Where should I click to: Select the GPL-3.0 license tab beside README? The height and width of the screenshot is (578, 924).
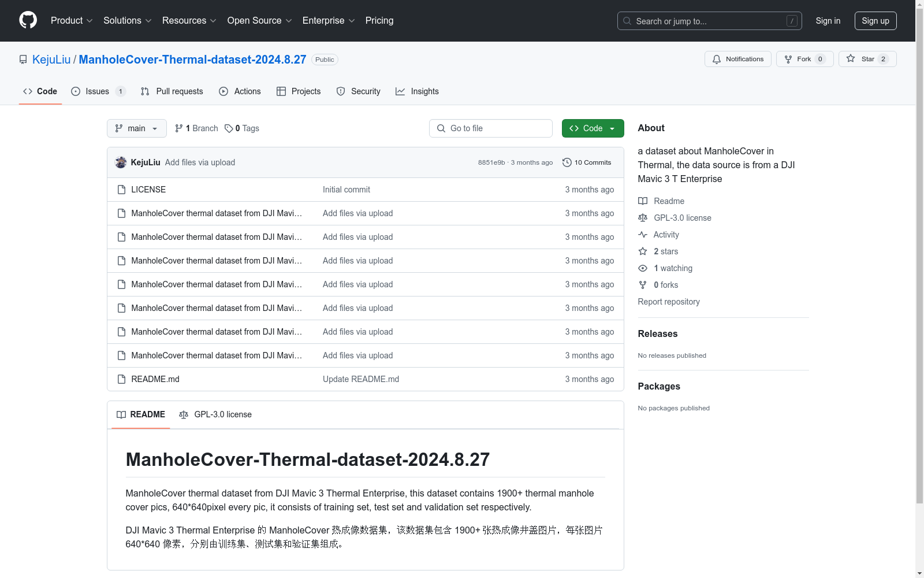(215, 414)
